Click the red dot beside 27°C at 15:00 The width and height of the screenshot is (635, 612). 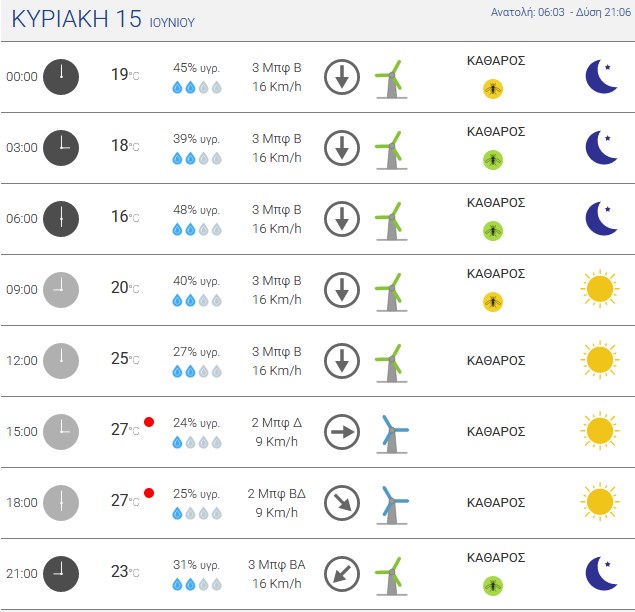pyautogui.click(x=149, y=422)
